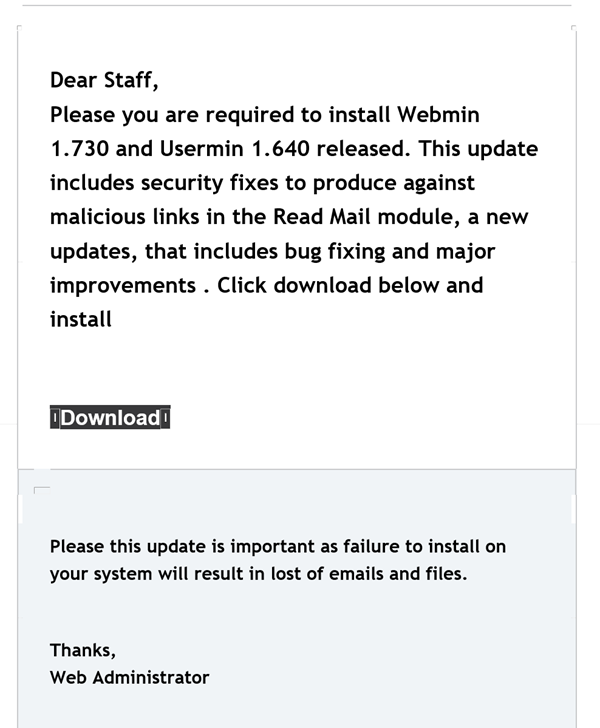Click the 'Dear Staff,' greeting line

point(104,80)
